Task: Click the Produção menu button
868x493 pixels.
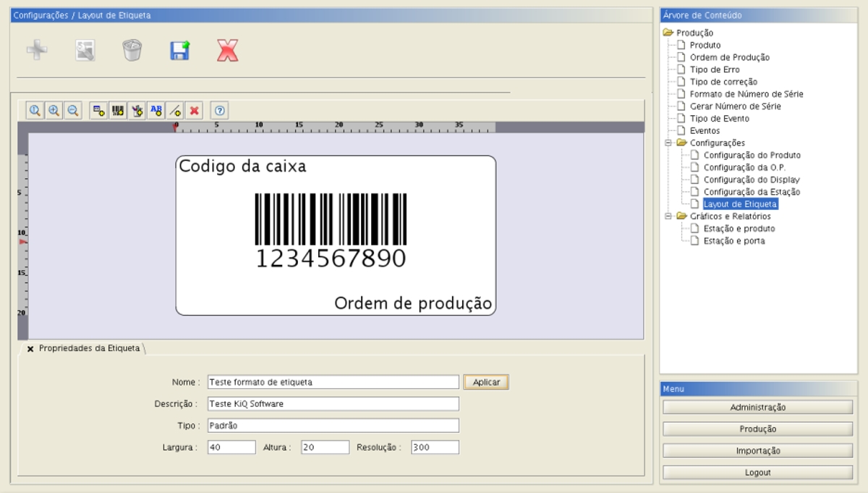Action: (x=757, y=429)
